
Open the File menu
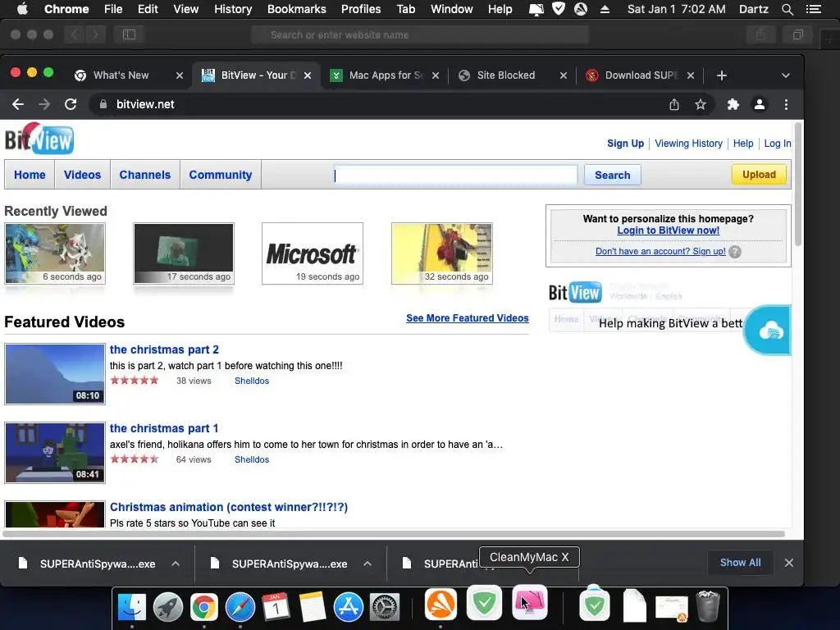coord(113,9)
